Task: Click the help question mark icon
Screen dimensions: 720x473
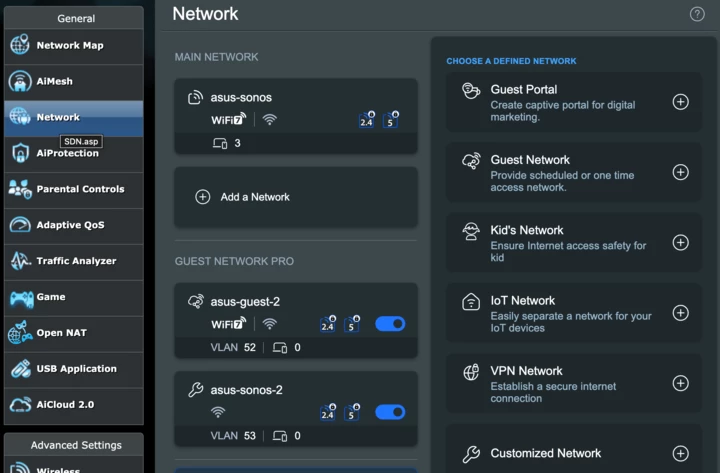Action: coord(697,14)
